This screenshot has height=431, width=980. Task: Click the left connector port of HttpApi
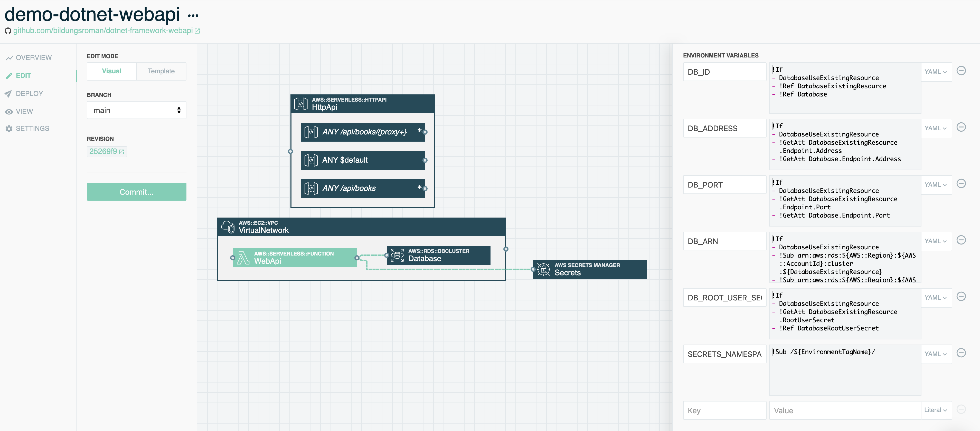point(290,151)
